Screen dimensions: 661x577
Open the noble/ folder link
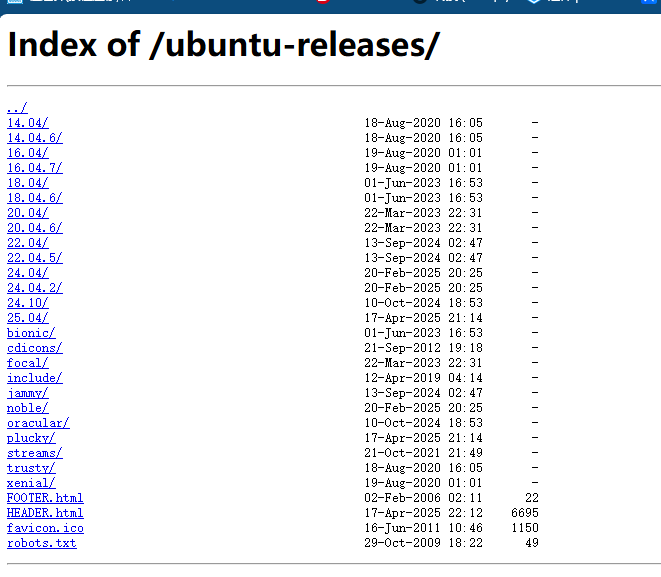pyautogui.click(x=28, y=408)
